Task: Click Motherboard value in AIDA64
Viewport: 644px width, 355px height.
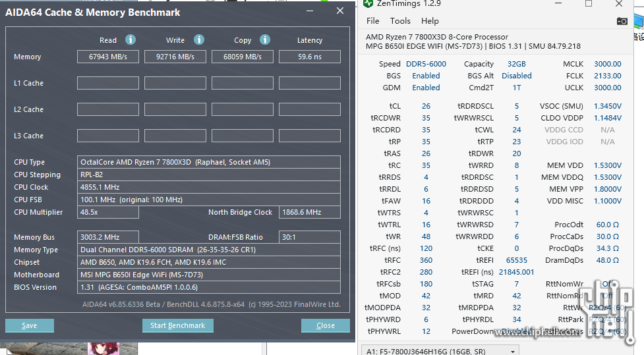Action: coord(209,275)
